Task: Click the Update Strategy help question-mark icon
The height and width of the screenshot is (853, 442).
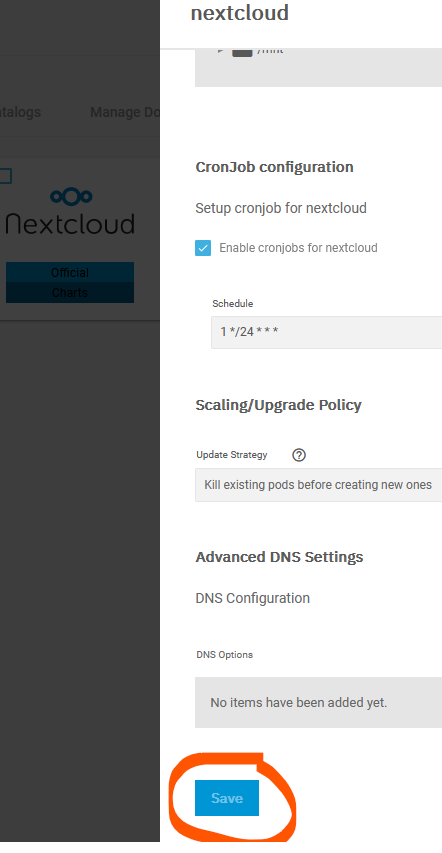Action: pyautogui.click(x=299, y=455)
